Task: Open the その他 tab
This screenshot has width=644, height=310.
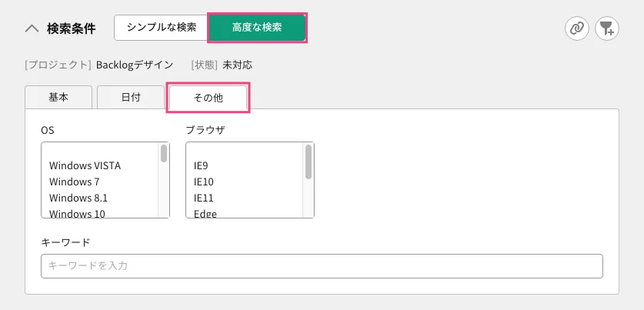Action: (208, 98)
